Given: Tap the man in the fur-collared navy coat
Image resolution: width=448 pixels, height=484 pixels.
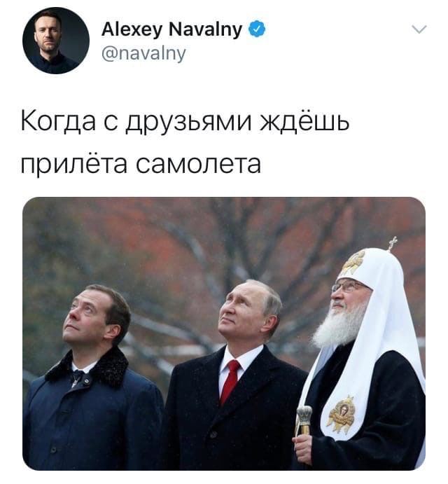Looking at the screenshot, I should [x=92, y=378].
